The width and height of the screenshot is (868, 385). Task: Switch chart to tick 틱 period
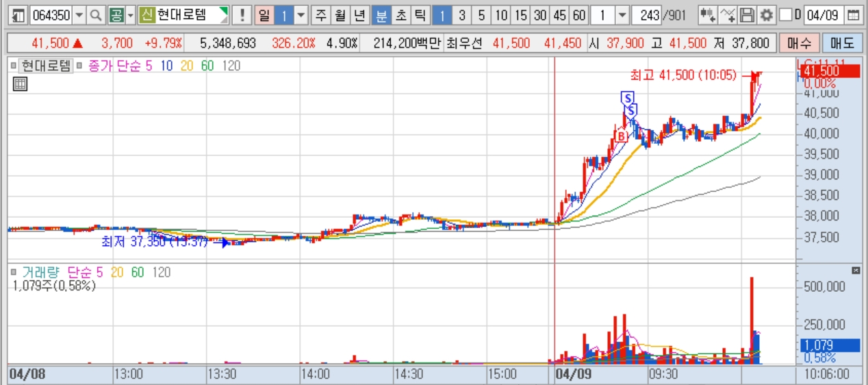(420, 14)
